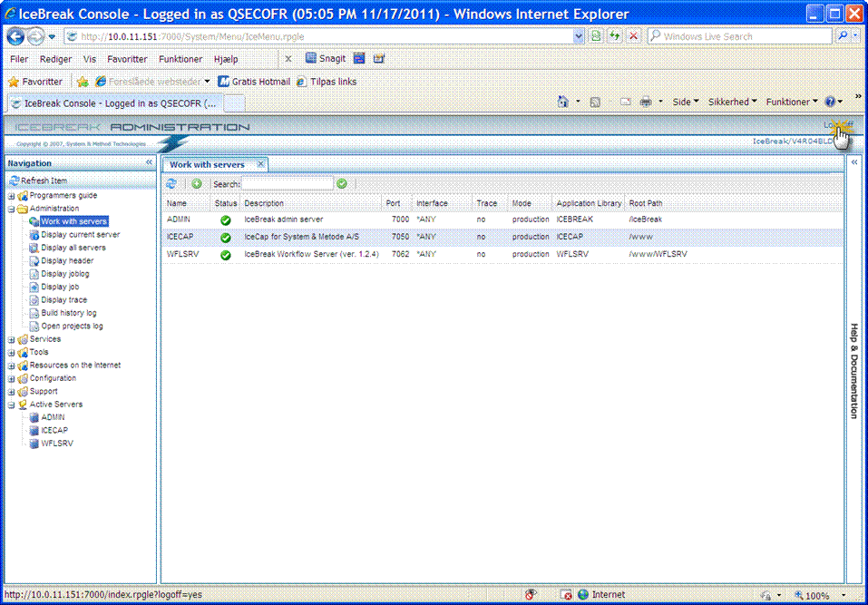Click the refresh servers list icon in the toolbar

pyautogui.click(x=171, y=184)
